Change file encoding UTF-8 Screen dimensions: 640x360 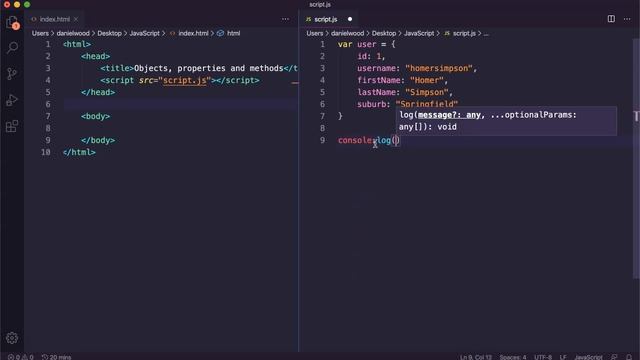(543, 357)
